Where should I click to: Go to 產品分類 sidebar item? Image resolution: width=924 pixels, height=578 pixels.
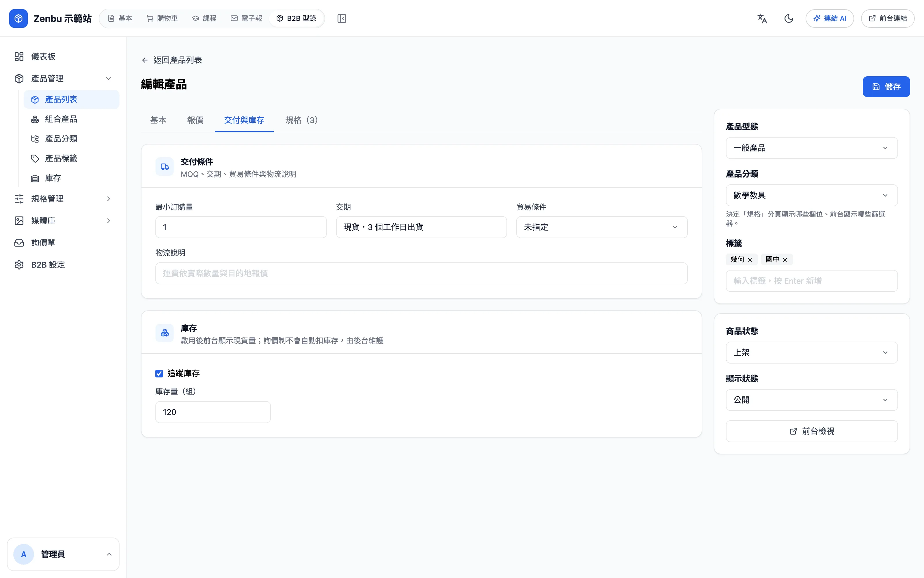pos(71,139)
